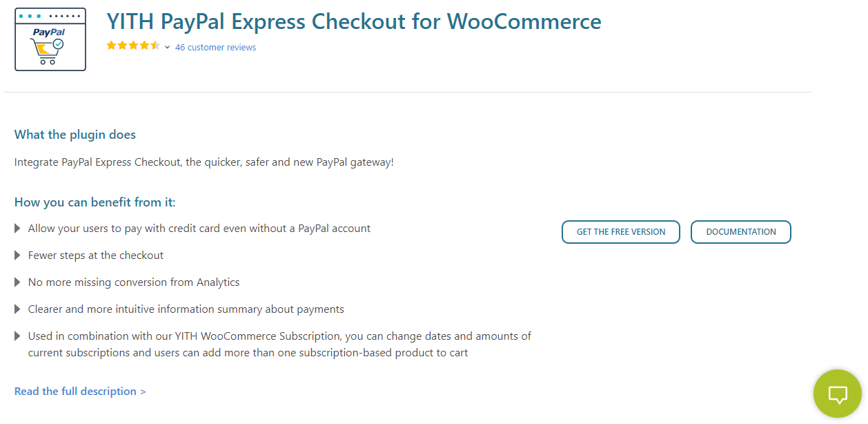
Task: Click the 'Allow your users to pay' text
Action: pos(199,229)
